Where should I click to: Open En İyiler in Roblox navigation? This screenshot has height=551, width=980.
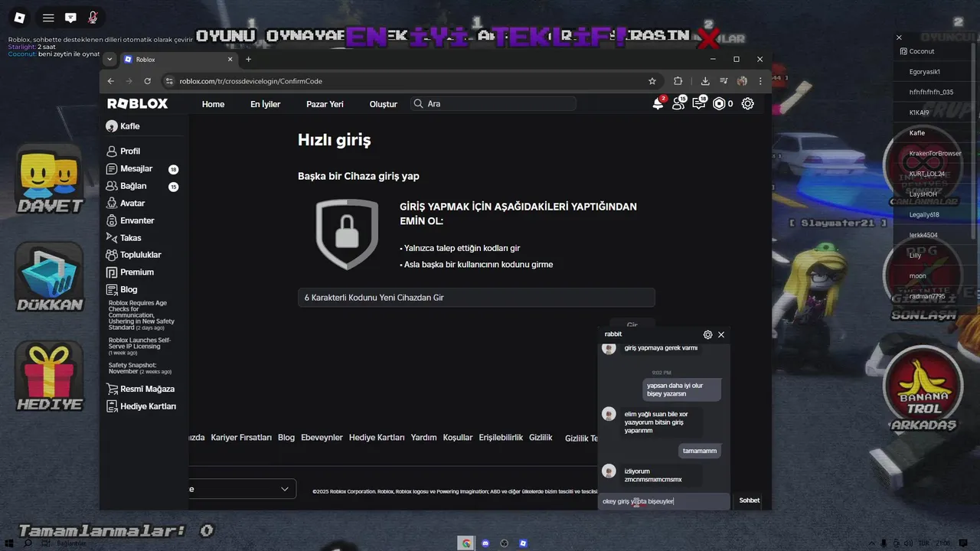click(x=266, y=104)
